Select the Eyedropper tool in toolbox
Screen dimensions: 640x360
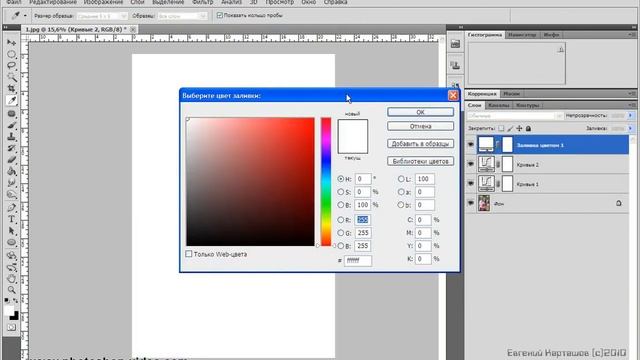11,100
